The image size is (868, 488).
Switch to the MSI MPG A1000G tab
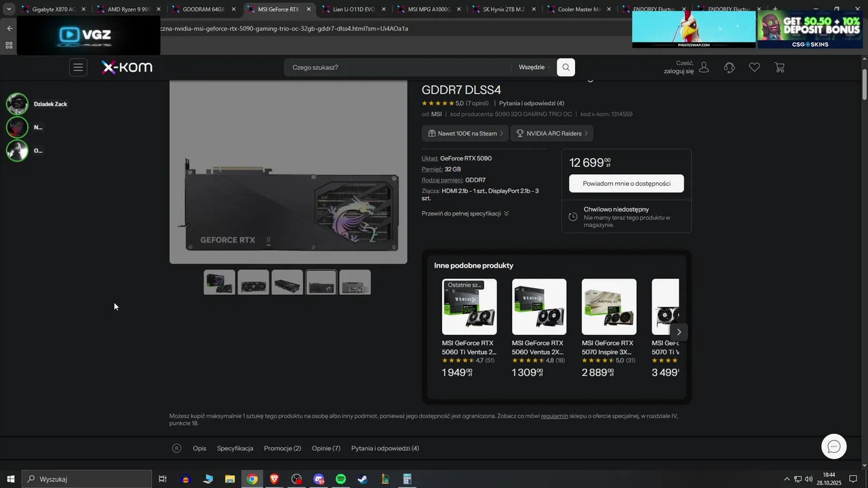coord(429,9)
